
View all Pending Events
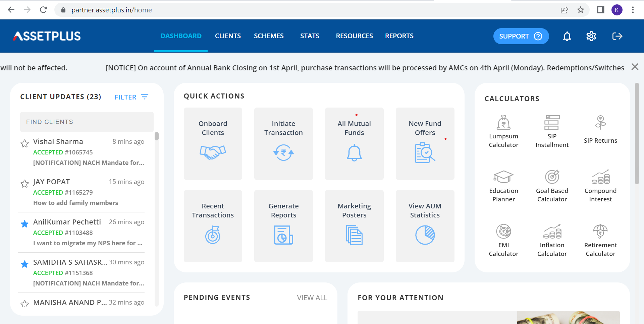[x=312, y=297]
